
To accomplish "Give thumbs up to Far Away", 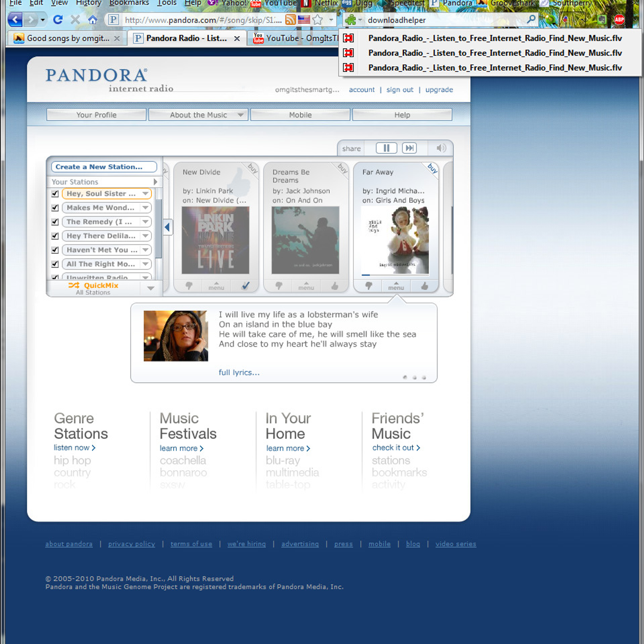I will click(x=424, y=286).
